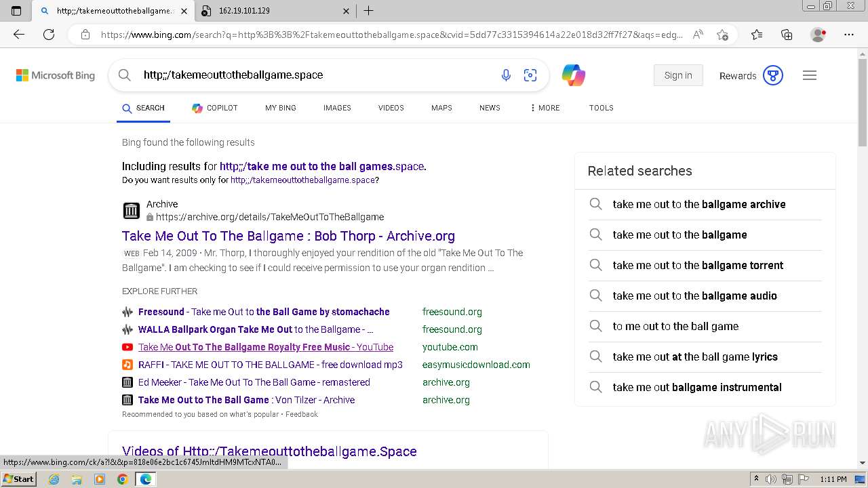This screenshot has width=868, height=488.
Task: Open the tab actions menu icon
Action: click(x=16, y=11)
